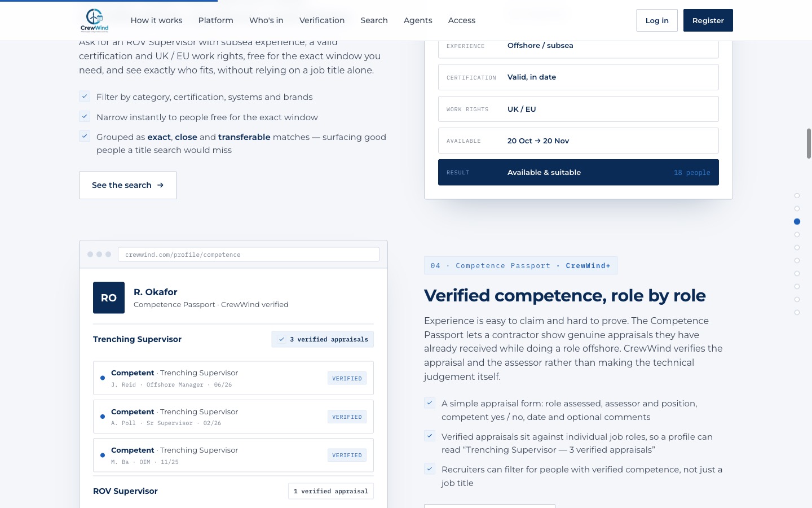Jump to the highlighted active section dot
The width and height of the screenshot is (812, 508).
coord(797,222)
